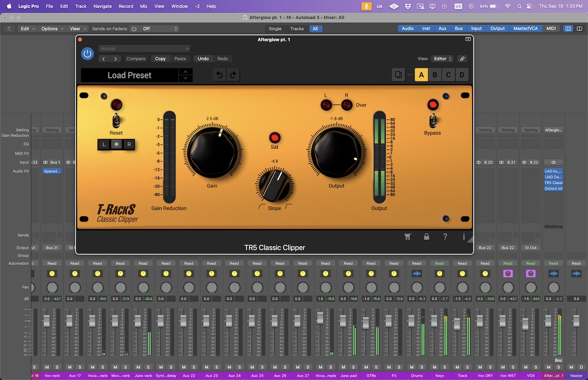This screenshot has width=588, height=380.
Task: Click the lock icon below the clipper panel
Action: (426, 236)
